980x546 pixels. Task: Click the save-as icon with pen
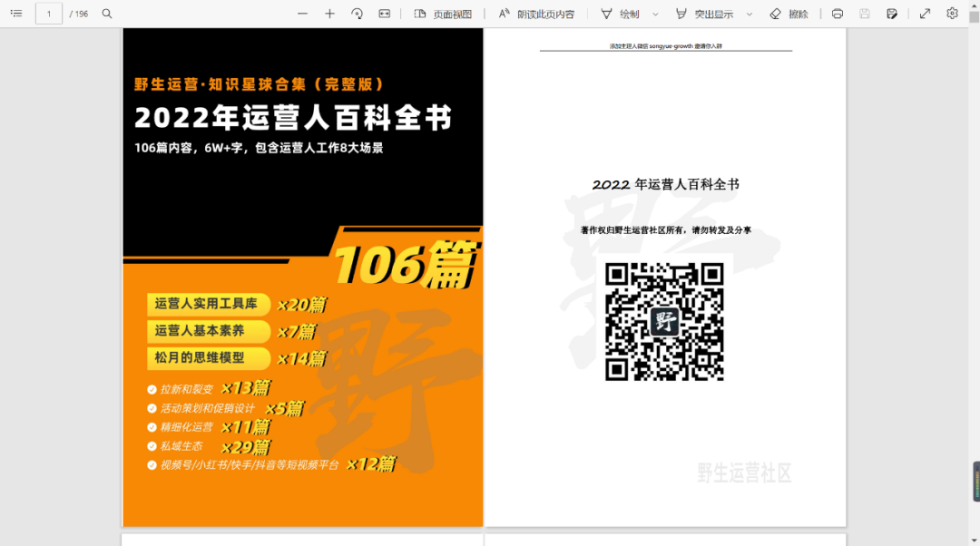892,14
